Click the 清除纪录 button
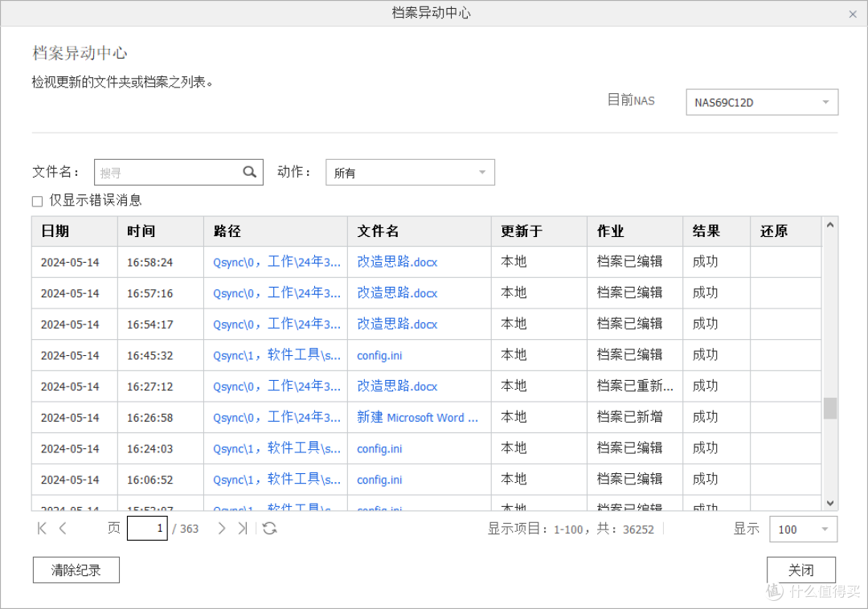Image resolution: width=868 pixels, height=609 pixels. tap(76, 570)
